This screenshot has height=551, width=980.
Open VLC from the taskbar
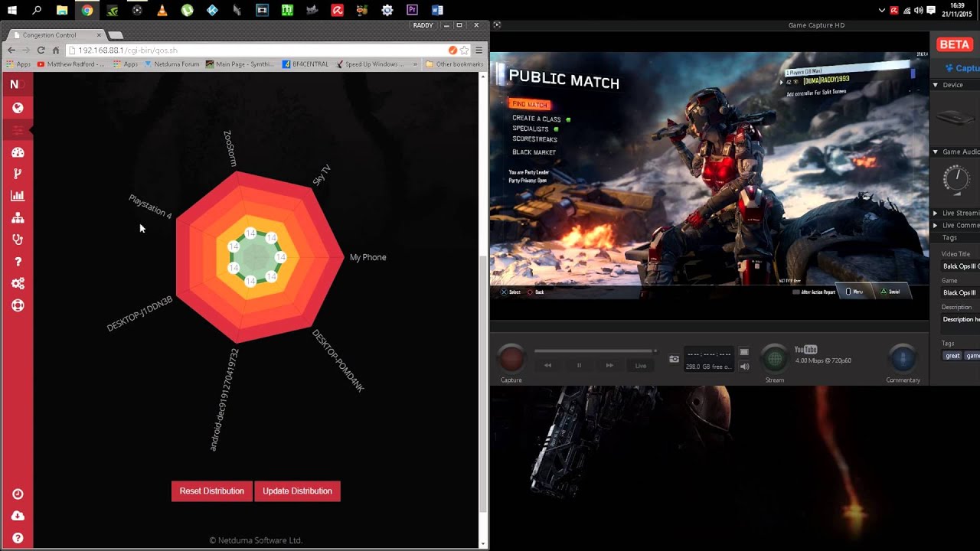tap(162, 11)
